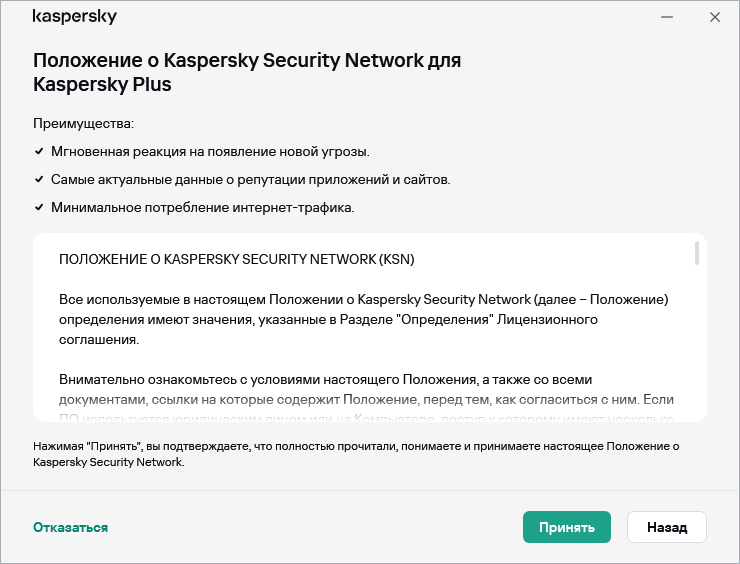Screen dimensions: 740x564
Task: Click the Kaspersky logo in title bar
Action: (x=75, y=17)
